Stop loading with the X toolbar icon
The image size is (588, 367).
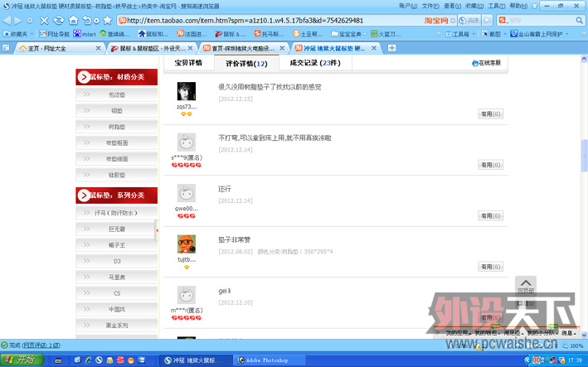(x=44, y=20)
